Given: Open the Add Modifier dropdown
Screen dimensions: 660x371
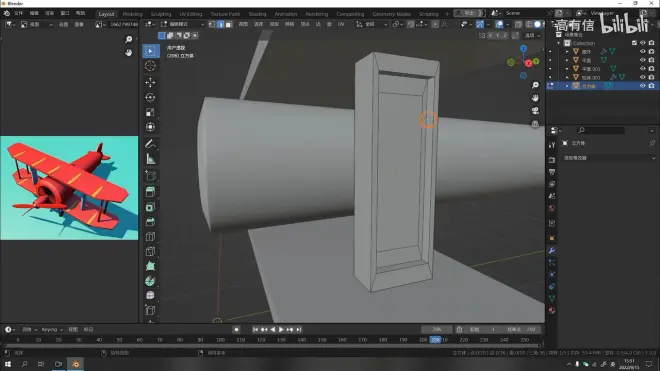Looking at the screenshot, I should pyautogui.click(x=609, y=158).
